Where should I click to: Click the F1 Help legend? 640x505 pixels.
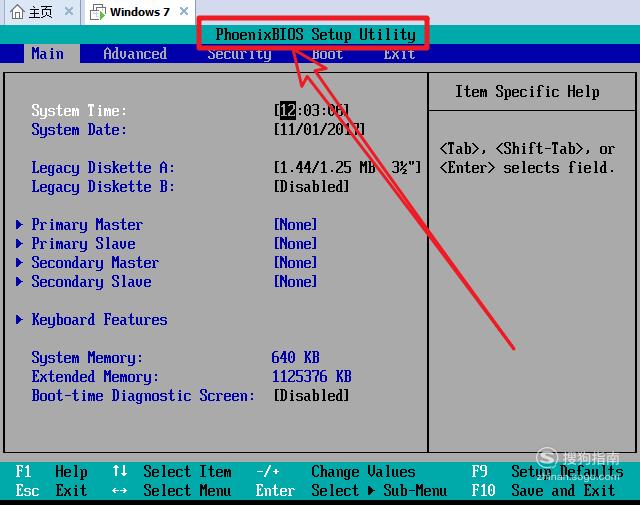[x=52, y=472]
